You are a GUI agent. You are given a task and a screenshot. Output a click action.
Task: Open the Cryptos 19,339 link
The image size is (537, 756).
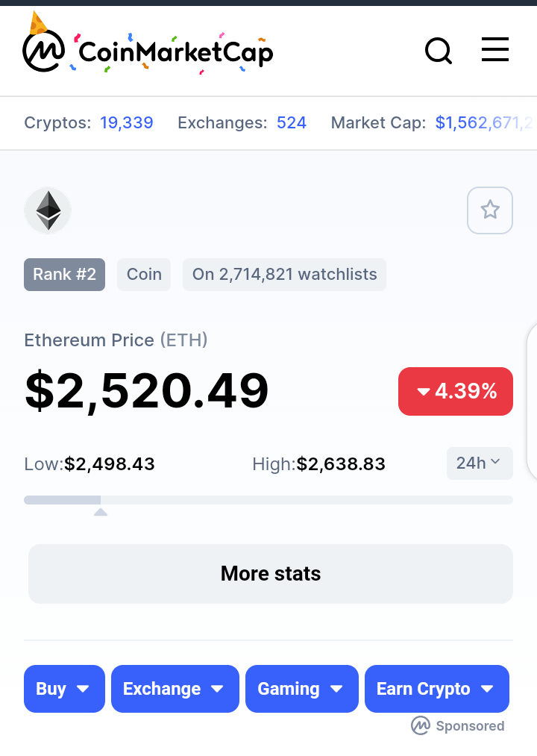[x=126, y=123]
